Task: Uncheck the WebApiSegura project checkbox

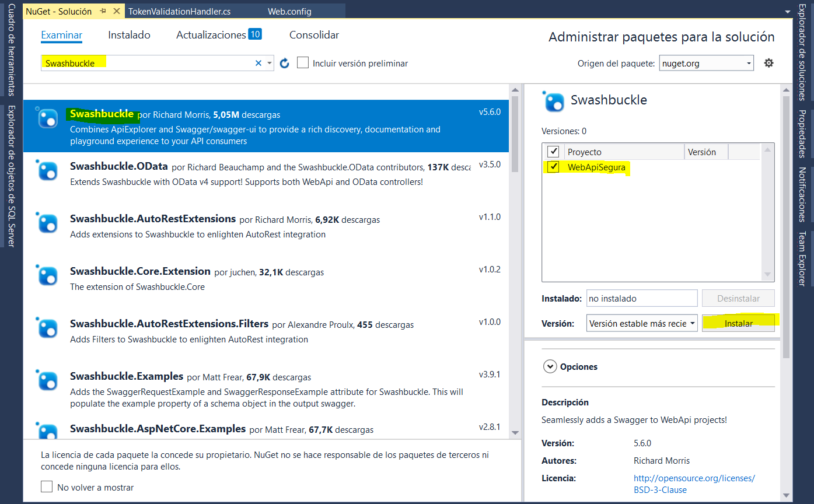Action: 553,167
